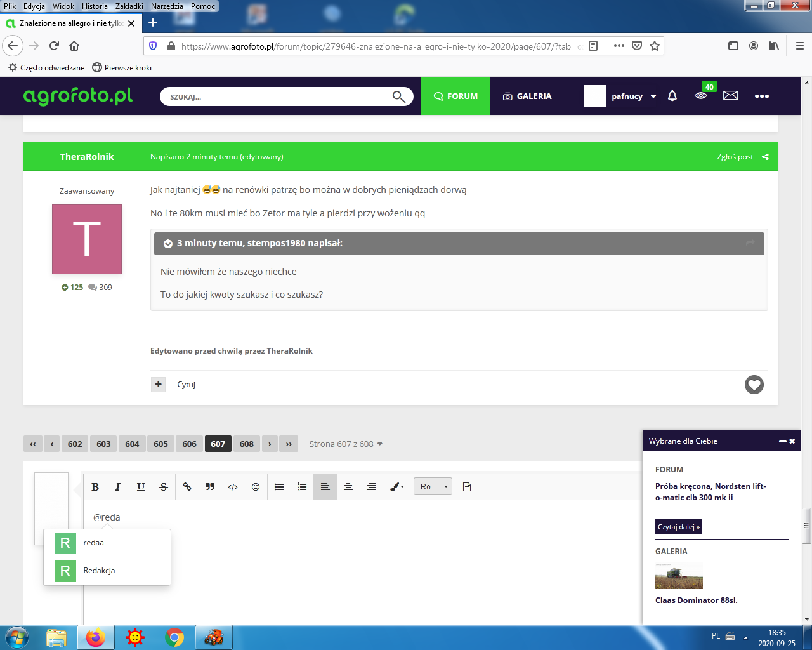Select the 'Redakcja' mention suggestion

[100, 571]
